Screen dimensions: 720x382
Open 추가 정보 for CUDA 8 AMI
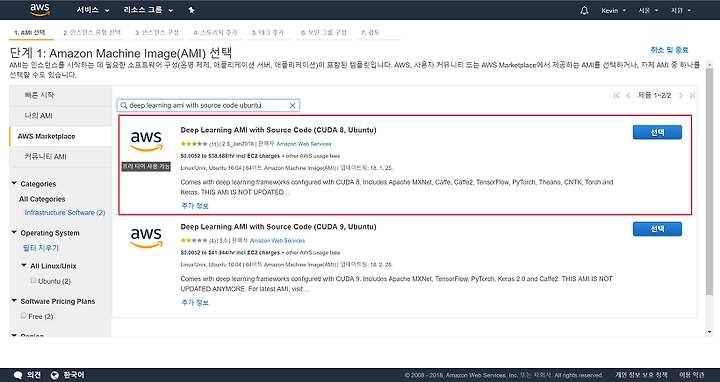tap(195, 206)
